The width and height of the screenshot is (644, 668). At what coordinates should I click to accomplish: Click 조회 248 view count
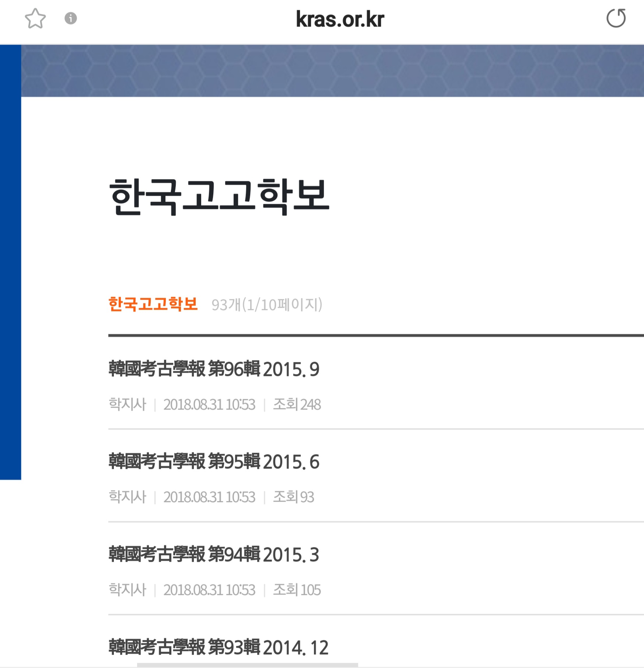click(297, 404)
